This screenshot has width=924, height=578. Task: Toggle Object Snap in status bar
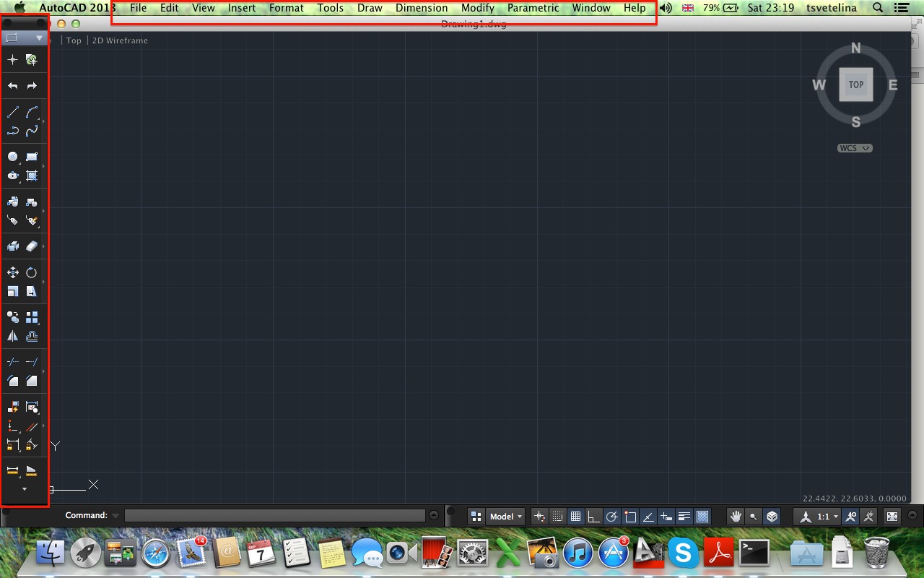click(630, 516)
